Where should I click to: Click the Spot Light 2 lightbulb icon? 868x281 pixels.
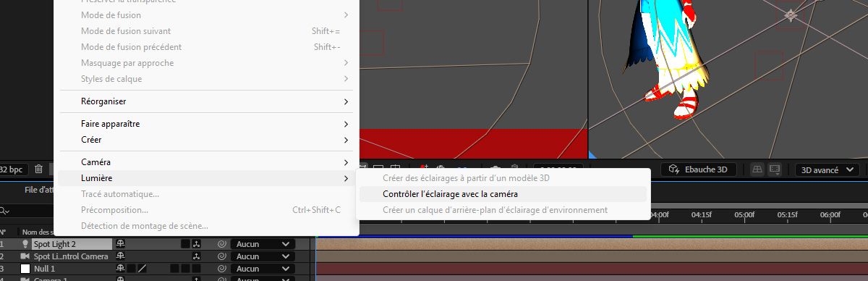tap(25, 244)
